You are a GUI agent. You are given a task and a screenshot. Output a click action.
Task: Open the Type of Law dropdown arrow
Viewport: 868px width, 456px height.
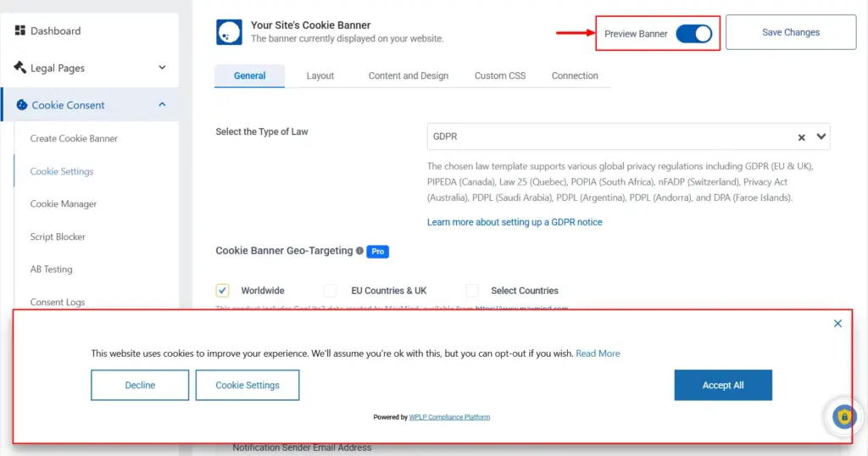pyautogui.click(x=821, y=136)
